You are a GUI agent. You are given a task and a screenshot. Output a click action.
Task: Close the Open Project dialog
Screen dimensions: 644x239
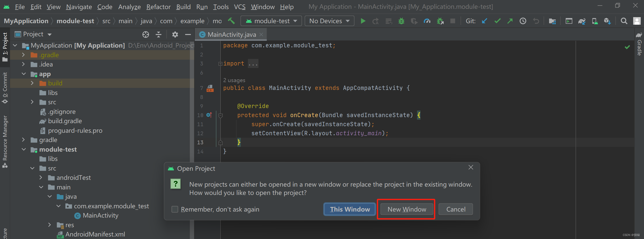471,167
